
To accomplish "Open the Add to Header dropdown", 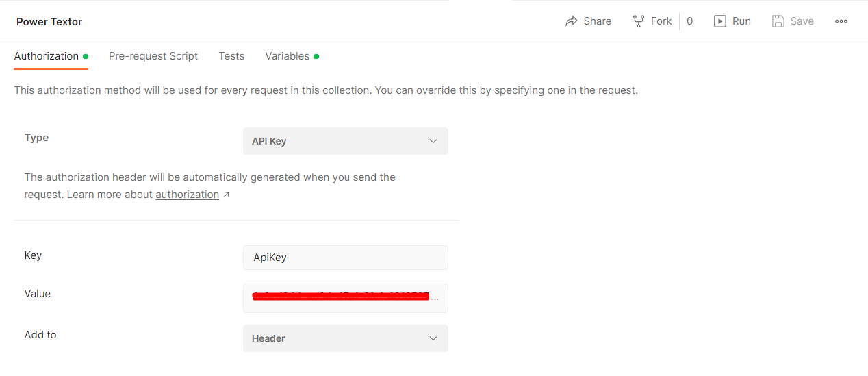I will point(345,338).
